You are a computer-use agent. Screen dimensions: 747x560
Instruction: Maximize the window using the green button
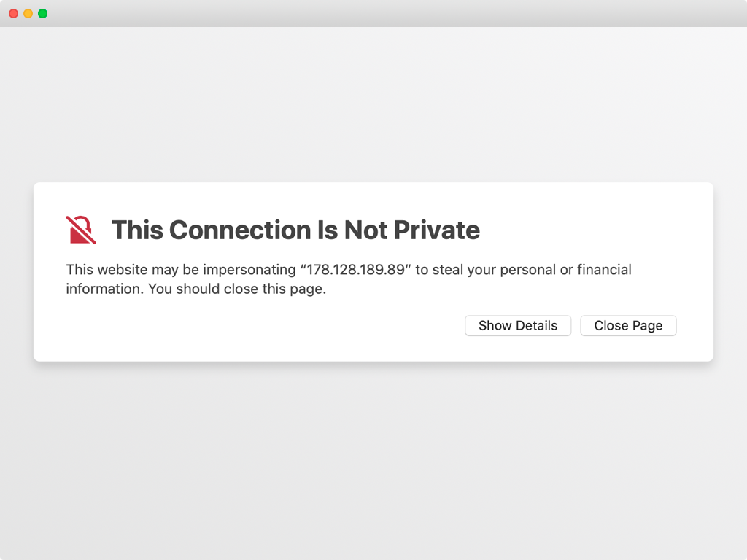[42, 13]
